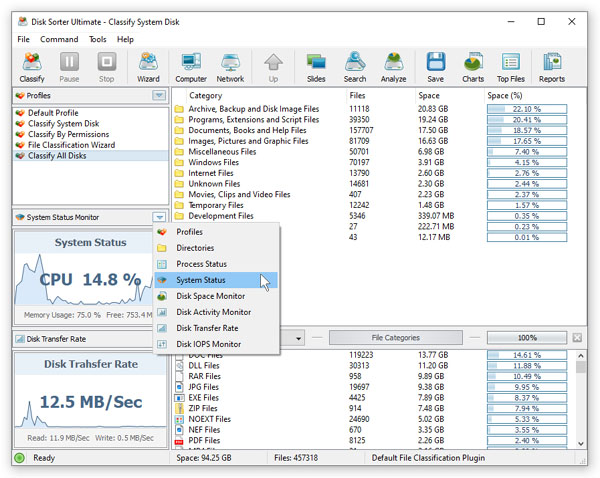Expand System Status Monitor dropdown arrow
This screenshot has width=600, height=478.
click(159, 217)
